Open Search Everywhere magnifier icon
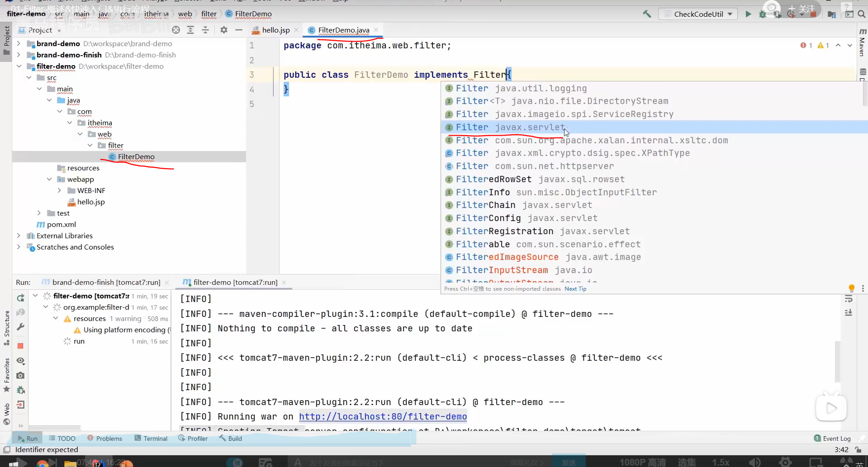 (861, 14)
